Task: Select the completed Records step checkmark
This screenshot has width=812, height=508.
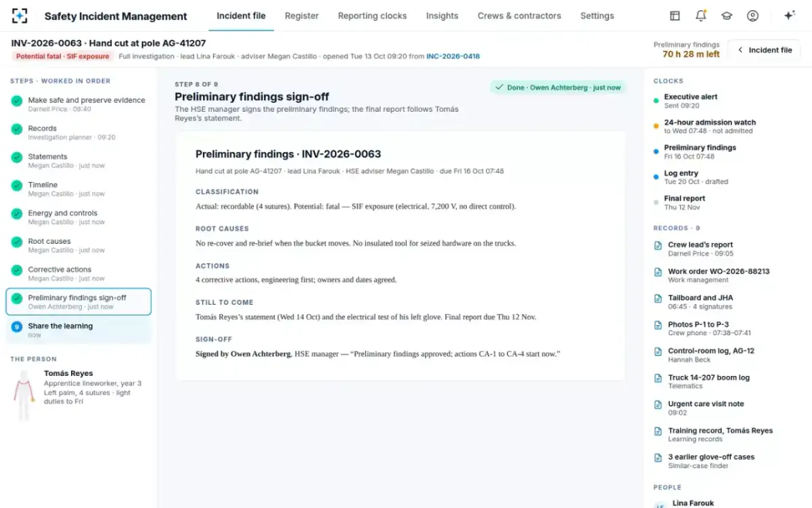Action: tap(17, 129)
